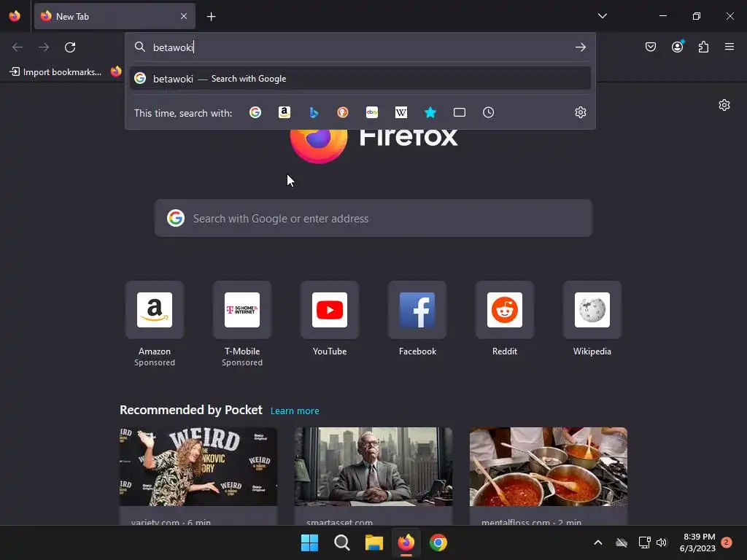
Task: Open clock showing 8:39 PM
Action: point(698,542)
